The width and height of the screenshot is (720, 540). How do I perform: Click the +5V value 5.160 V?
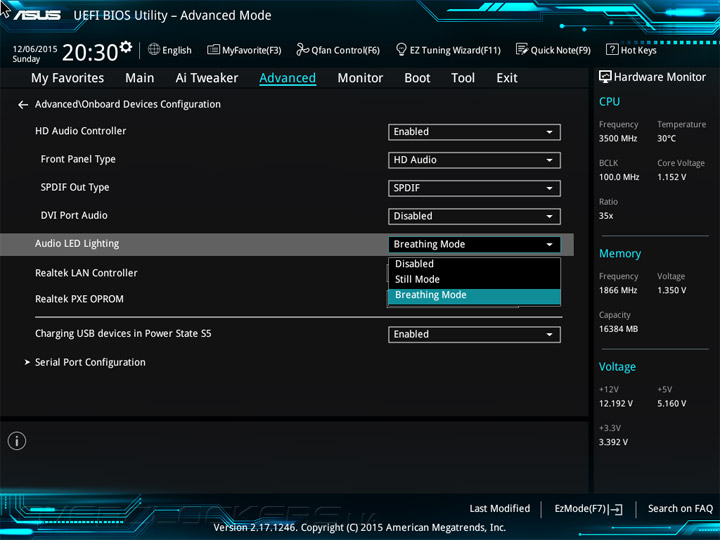click(672, 403)
